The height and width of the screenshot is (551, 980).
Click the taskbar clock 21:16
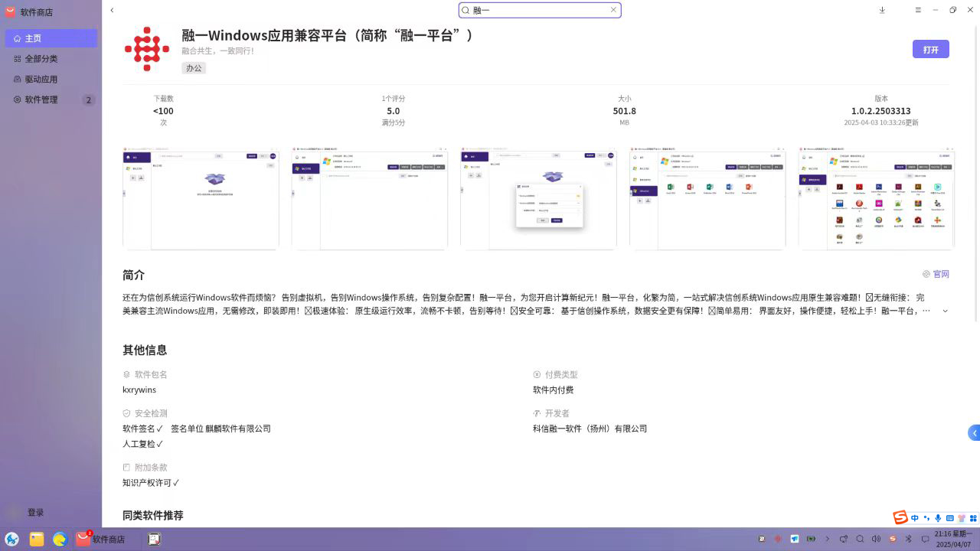click(953, 539)
